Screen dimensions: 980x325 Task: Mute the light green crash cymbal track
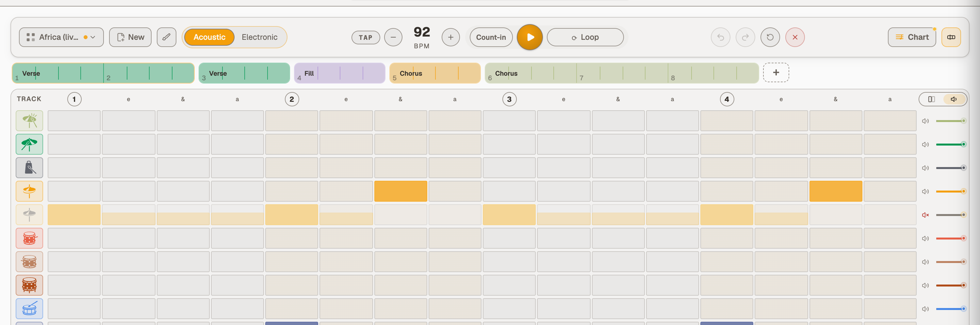coord(925,121)
